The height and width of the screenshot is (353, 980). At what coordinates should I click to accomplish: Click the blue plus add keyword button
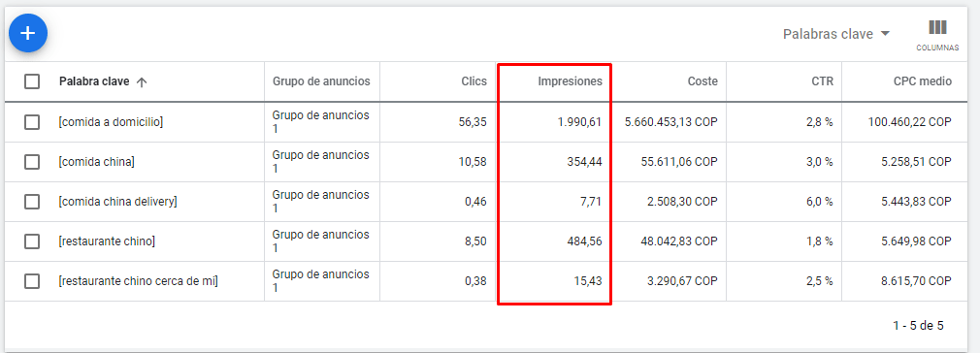coord(28,33)
